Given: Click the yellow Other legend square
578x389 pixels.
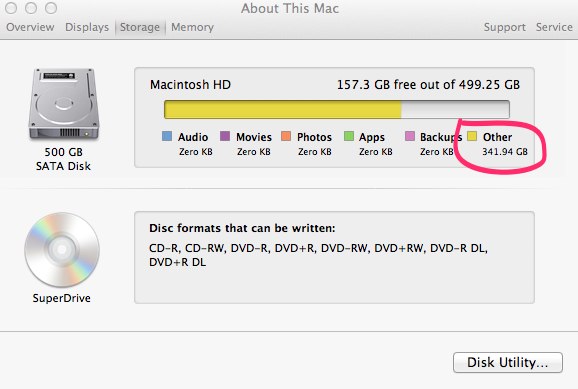Looking at the screenshot, I should (x=472, y=136).
